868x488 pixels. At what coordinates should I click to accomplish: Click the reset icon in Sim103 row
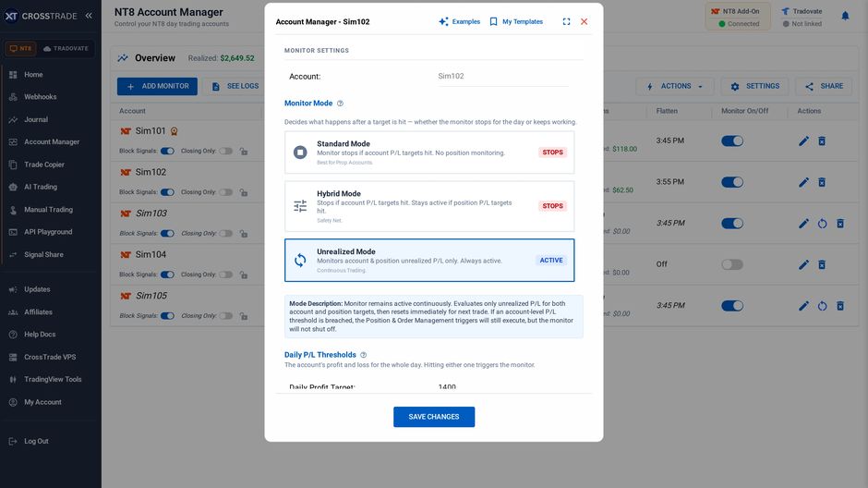coord(822,224)
